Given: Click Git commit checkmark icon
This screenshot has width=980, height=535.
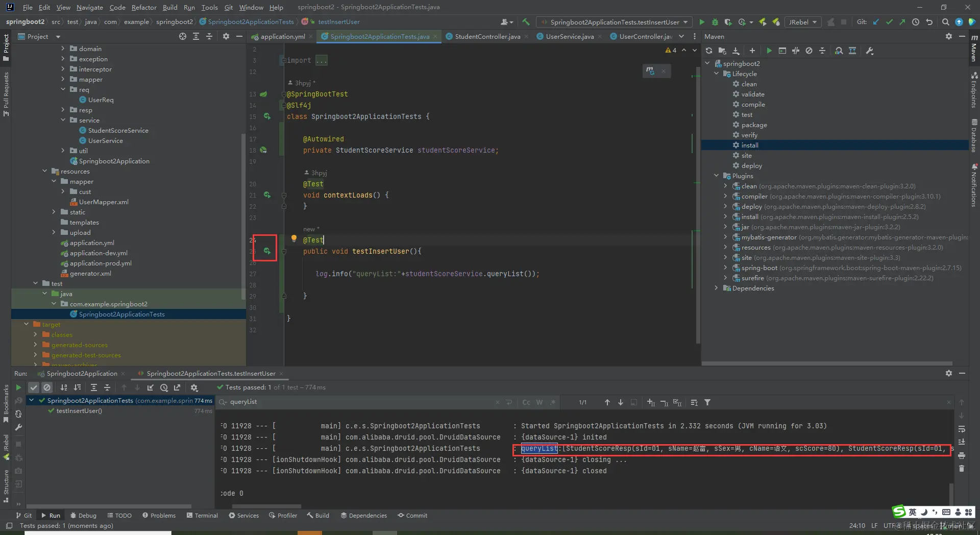Looking at the screenshot, I should (x=890, y=22).
